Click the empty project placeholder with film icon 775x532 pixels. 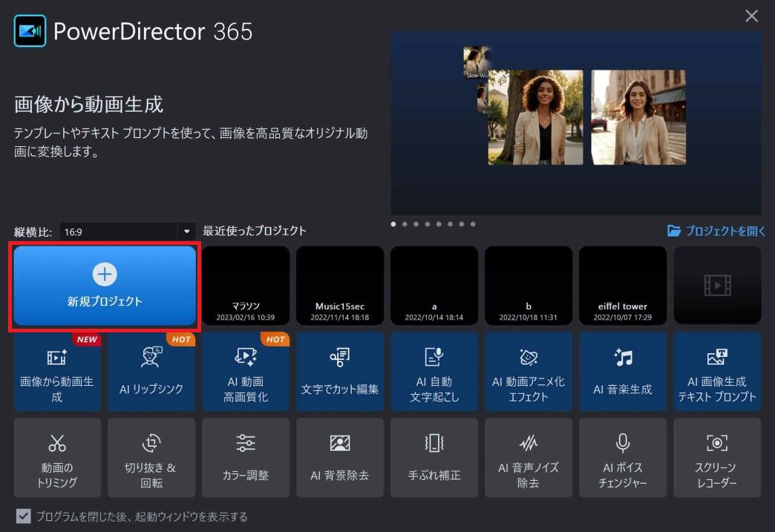[717, 286]
